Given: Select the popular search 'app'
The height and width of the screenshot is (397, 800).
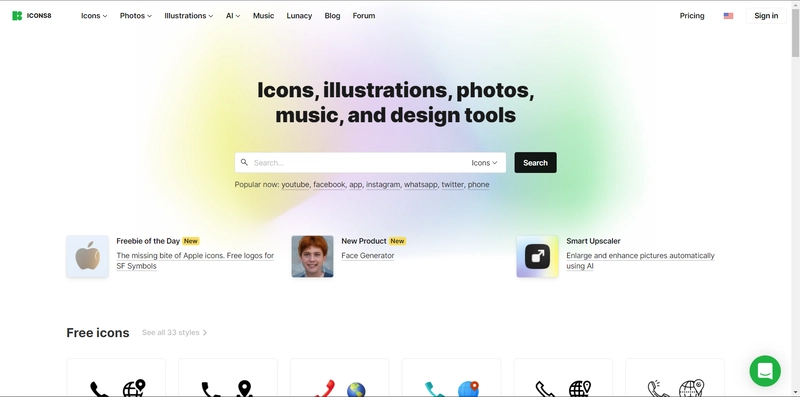Looking at the screenshot, I should pyautogui.click(x=355, y=185).
